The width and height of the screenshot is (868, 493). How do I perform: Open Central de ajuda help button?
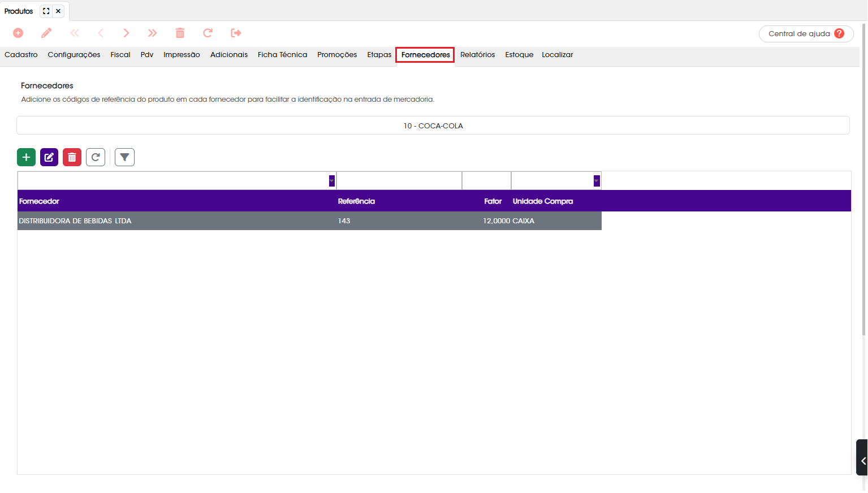click(806, 33)
